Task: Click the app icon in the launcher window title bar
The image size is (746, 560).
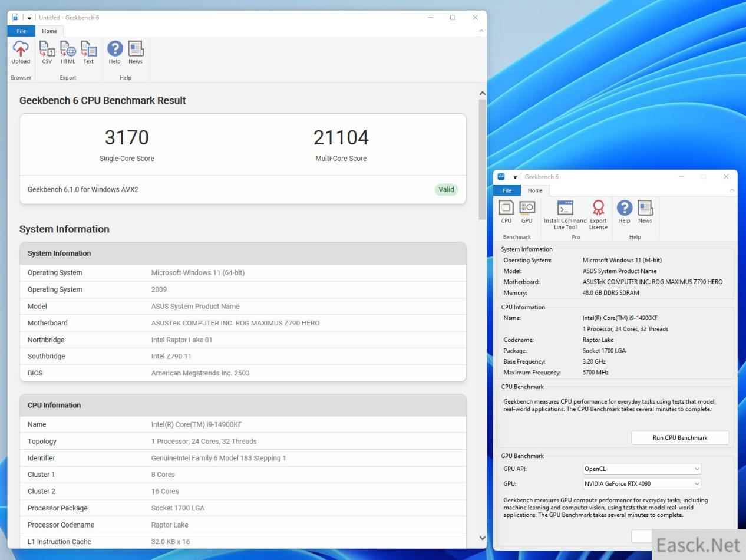Action: click(501, 177)
